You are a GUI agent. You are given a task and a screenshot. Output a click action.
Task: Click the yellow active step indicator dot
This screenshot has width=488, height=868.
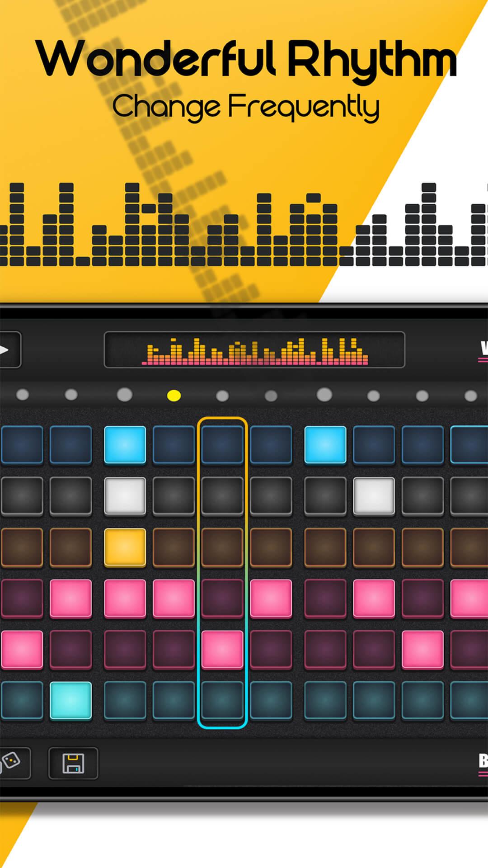(174, 396)
